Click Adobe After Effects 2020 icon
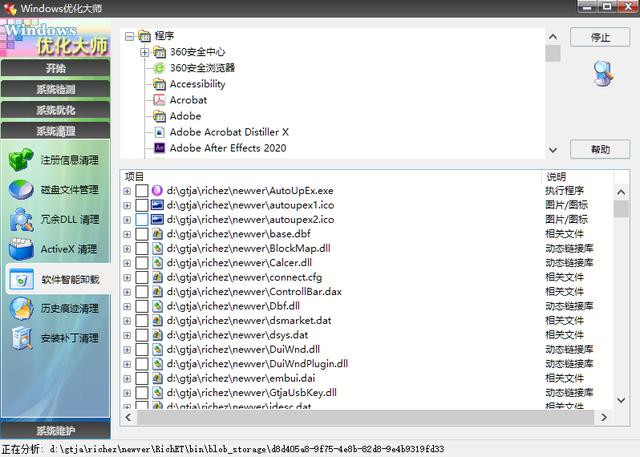Viewport: 640px width, 457px height. [x=159, y=148]
